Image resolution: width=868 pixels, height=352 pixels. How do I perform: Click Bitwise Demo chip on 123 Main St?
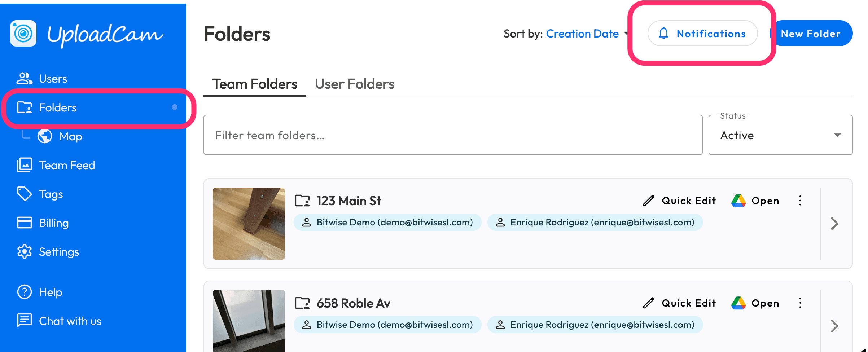click(387, 222)
